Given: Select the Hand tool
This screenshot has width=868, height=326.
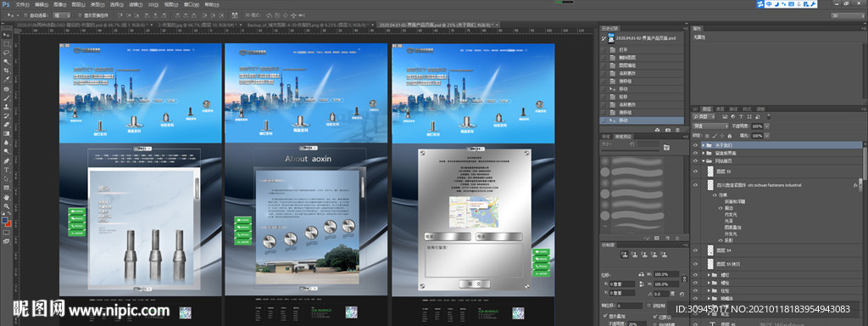Looking at the screenshot, I should [6, 196].
